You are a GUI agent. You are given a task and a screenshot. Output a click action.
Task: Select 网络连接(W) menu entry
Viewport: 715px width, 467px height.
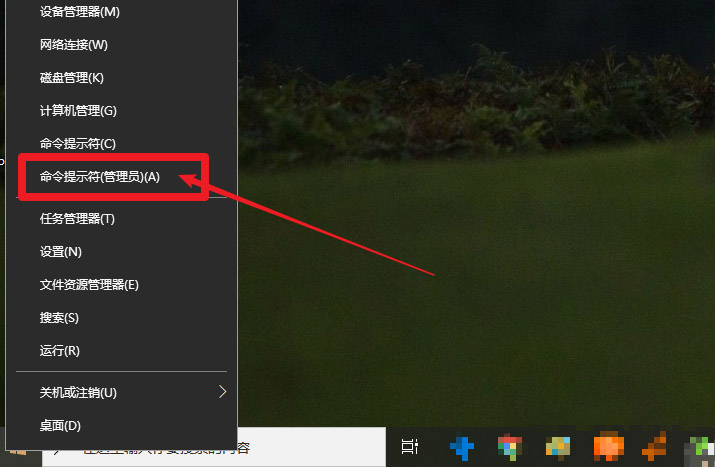click(73, 45)
